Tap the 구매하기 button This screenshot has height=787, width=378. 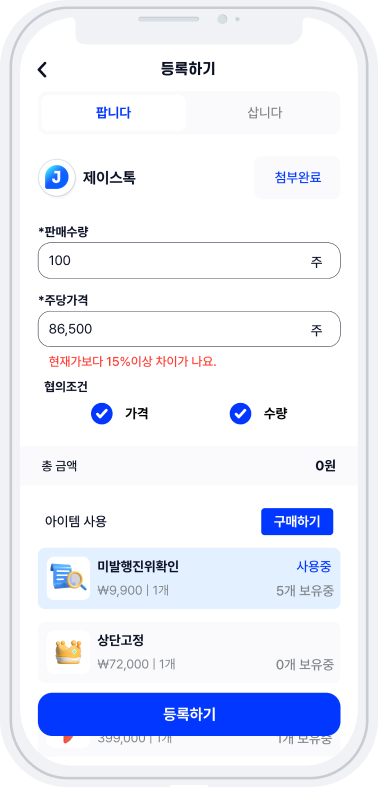tap(297, 521)
